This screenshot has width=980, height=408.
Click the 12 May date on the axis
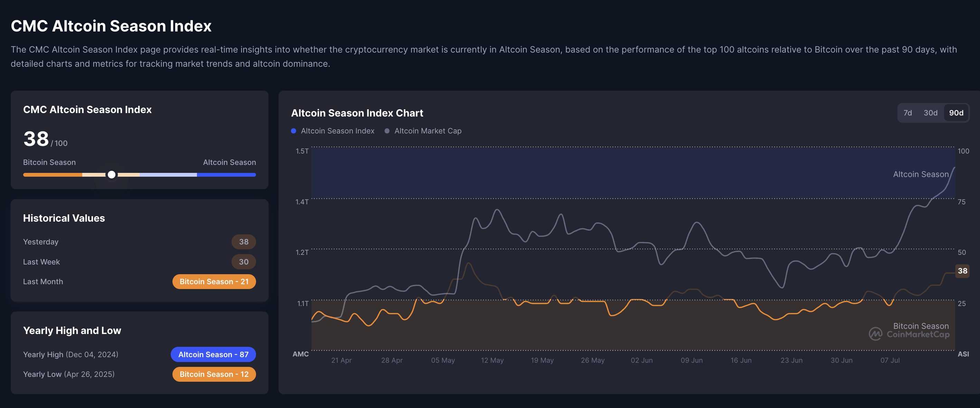coord(492,360)
